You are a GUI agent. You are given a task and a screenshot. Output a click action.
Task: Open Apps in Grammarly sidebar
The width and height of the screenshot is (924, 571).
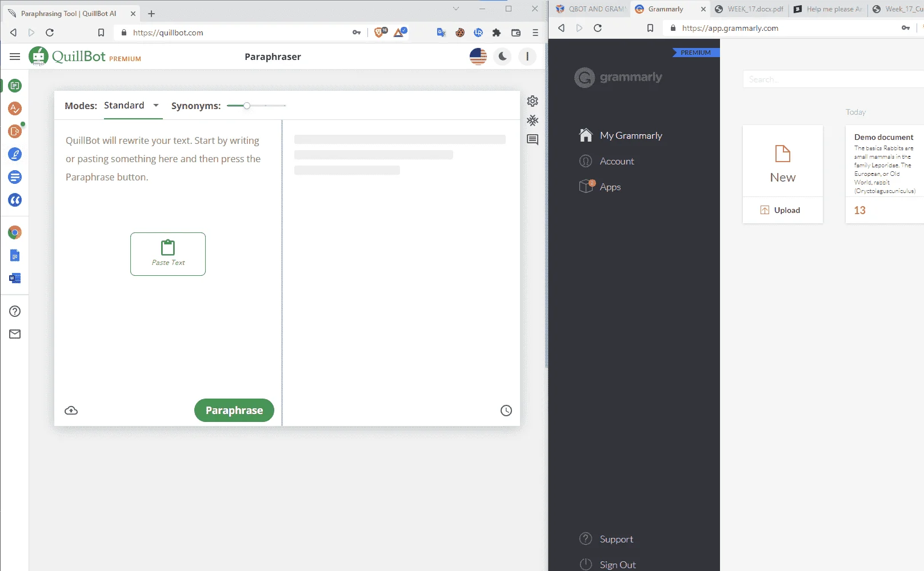(x=600, y=187)
